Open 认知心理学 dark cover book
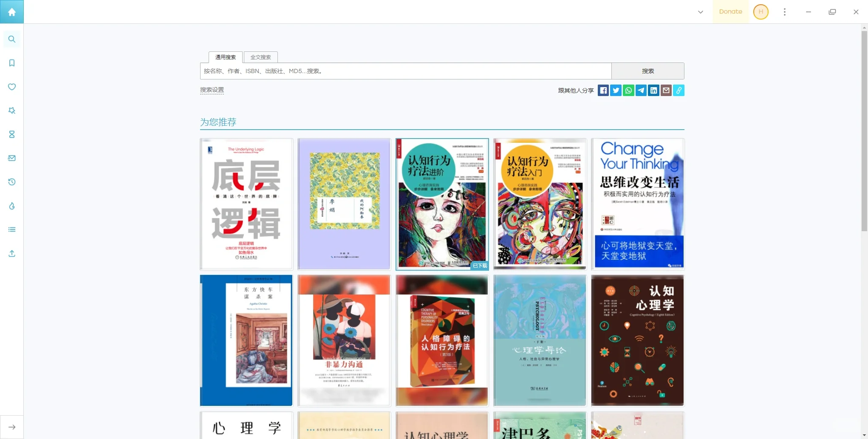Screen dimensions: 868x439 (638, 340)
